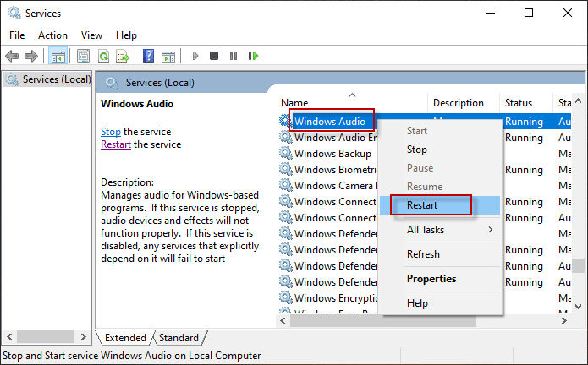This screenshot has height=365, width=588.
Task: Click the Running status of Windows Audio
Action: click(x=524, y=122)
